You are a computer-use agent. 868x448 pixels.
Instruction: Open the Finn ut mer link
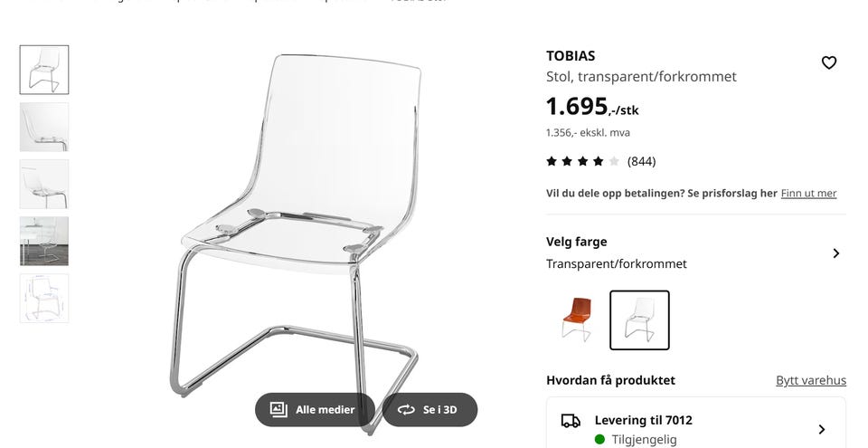pyautogui.click(x=808, y=194)
